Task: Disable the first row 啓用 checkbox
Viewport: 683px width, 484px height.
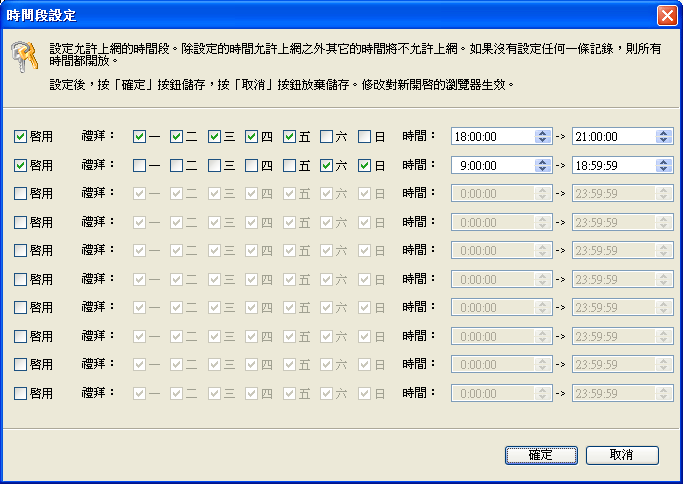Action: point(21,136)
